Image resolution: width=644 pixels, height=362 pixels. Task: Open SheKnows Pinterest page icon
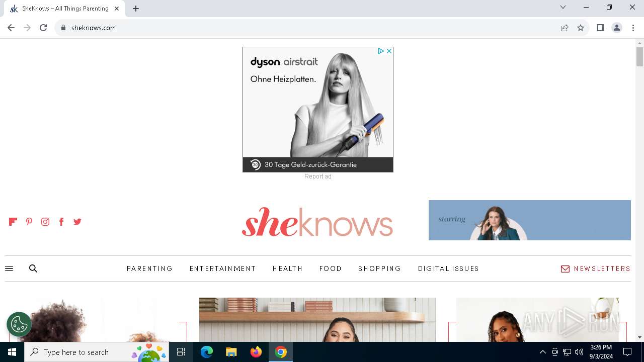[x=29, y=222]
